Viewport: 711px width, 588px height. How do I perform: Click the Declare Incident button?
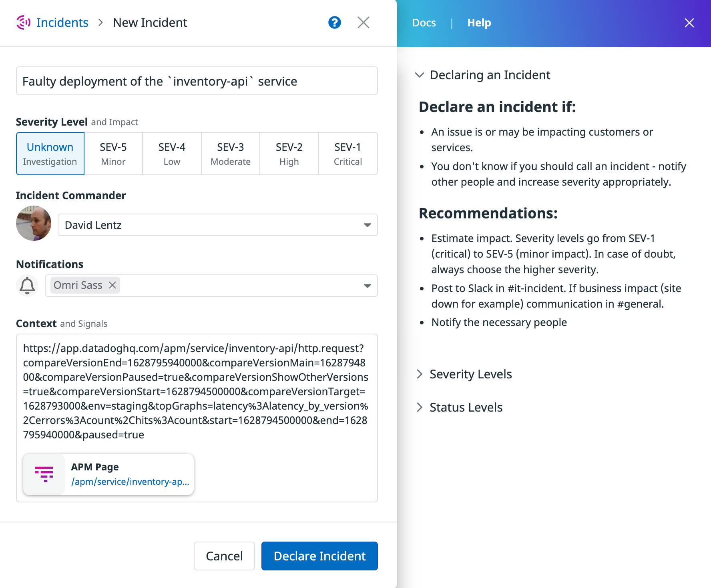point(319,556)
